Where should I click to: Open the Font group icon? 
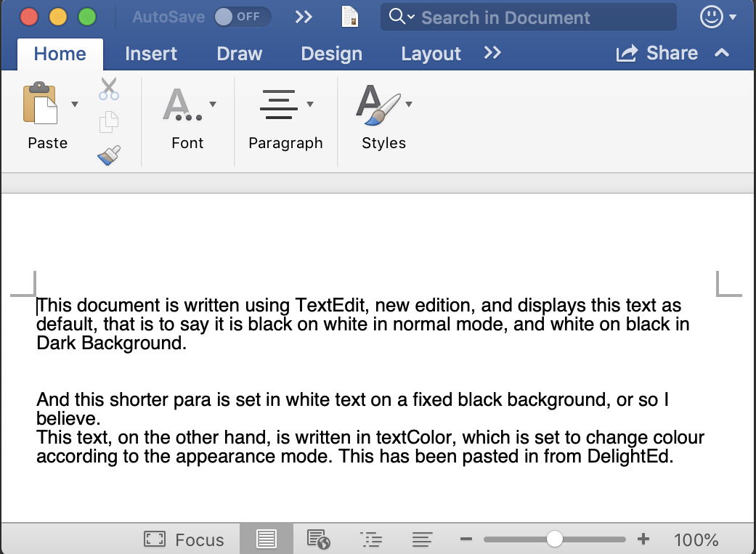(182, 105)
